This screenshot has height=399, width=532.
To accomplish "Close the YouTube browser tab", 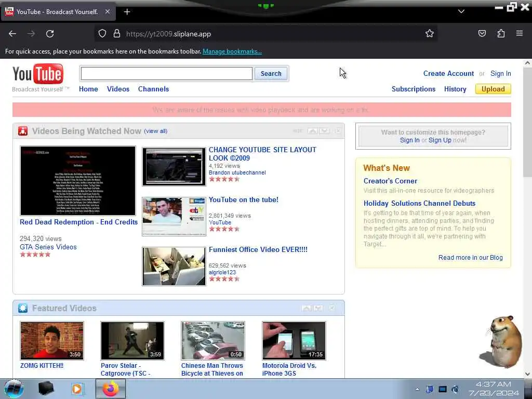I will click(107, 11).
